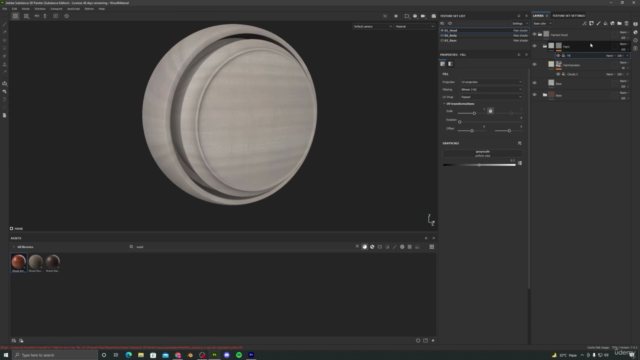640x360 pixels.
Task: Hide the Base fill layer
Action: point(534,83)
